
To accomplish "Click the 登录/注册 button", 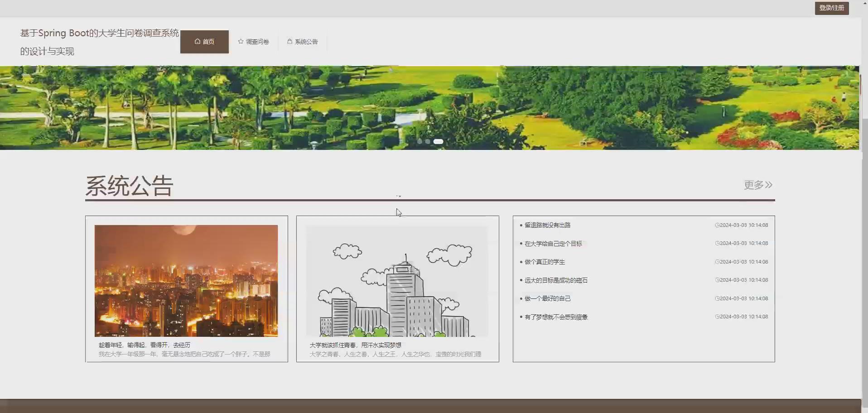I will [x=832, y=8].
